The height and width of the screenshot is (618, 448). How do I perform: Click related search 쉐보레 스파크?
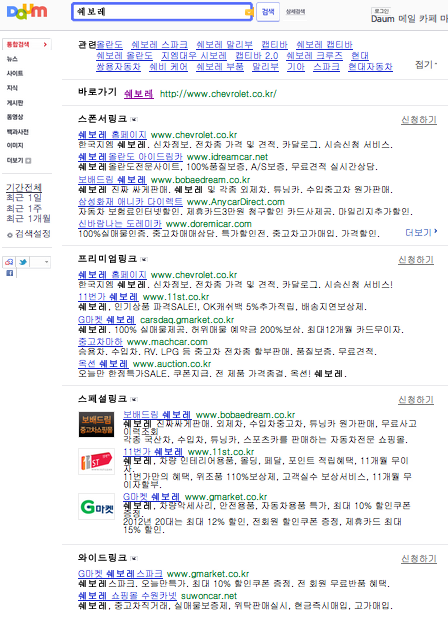(x=160, y=45)
